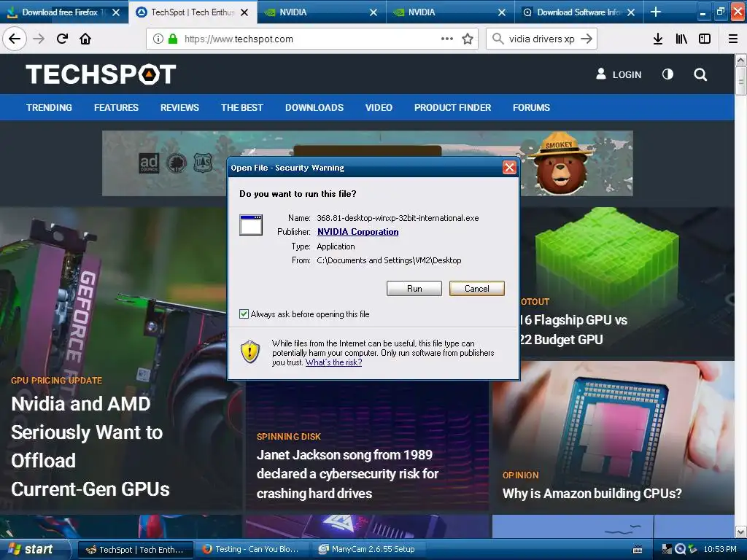This screenshot has height=560, width=747.
Task: View site information icon in address bar
Action: coord(158,39)
